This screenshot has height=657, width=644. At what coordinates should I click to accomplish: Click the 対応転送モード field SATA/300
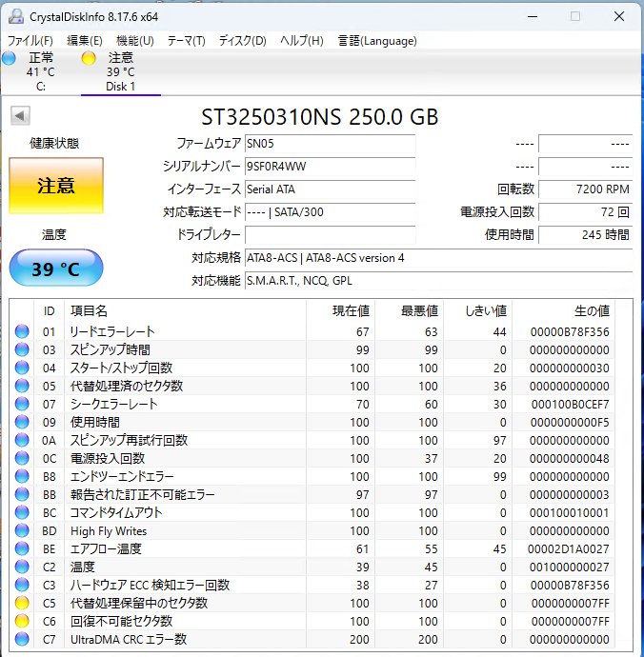(330, 212)
